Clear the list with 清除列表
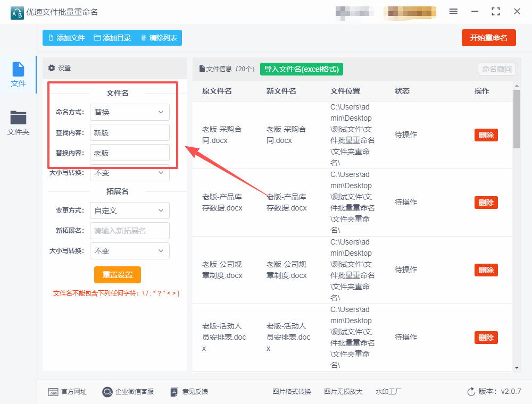Image resolution: width=532 pixels, height=404 pixels. tap(159, 38)
